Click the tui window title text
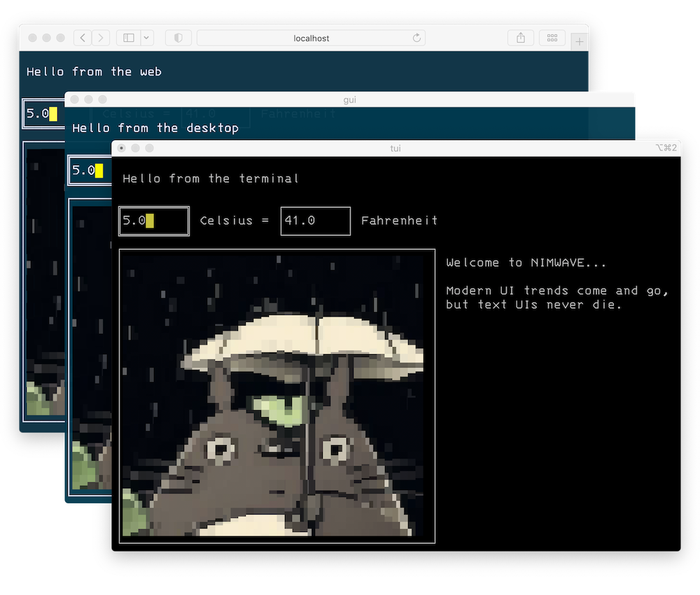Image resolution: width=700 pixels, height=595 pixels. (395, 148)
